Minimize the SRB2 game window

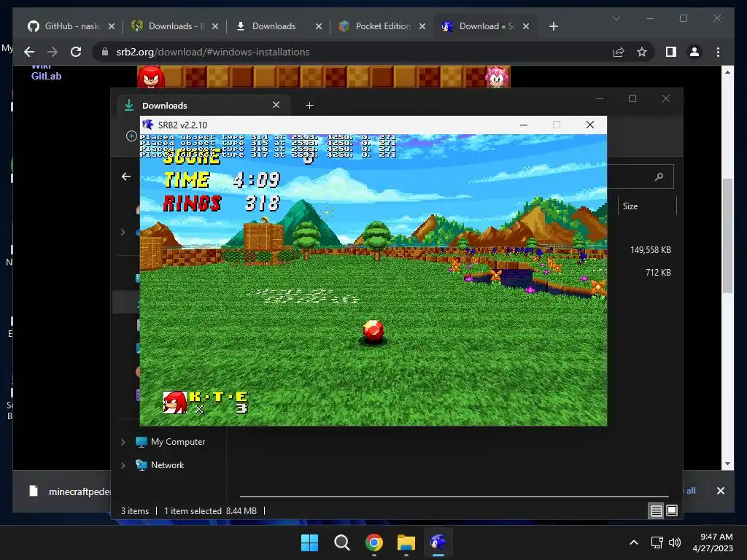point(524,125)
